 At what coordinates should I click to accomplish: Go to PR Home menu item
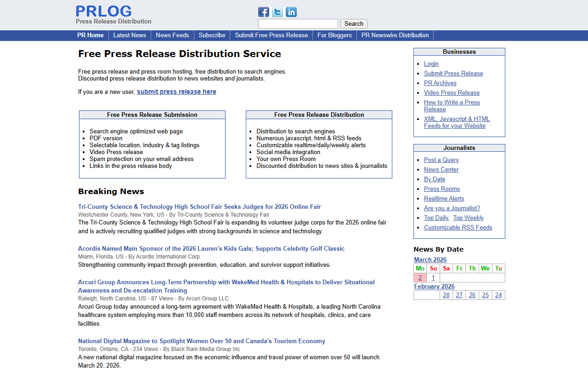click(x=90, y=35)
